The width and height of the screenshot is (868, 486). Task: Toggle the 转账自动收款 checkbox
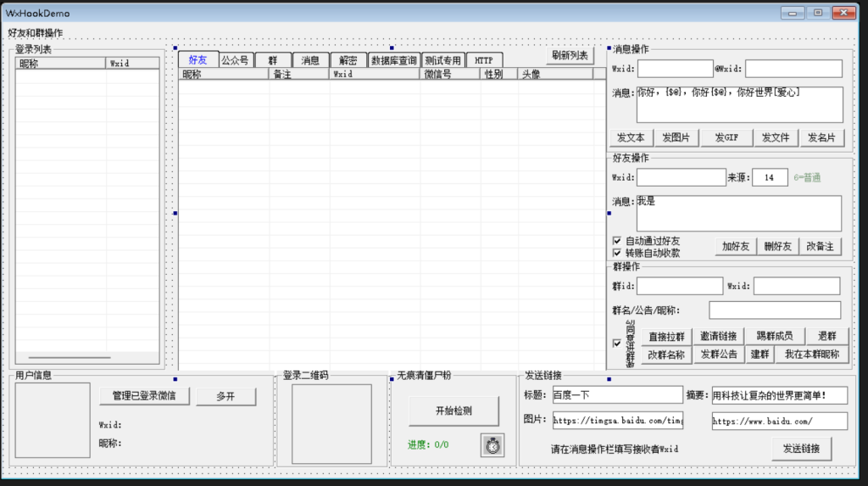[x=617, y=253]
